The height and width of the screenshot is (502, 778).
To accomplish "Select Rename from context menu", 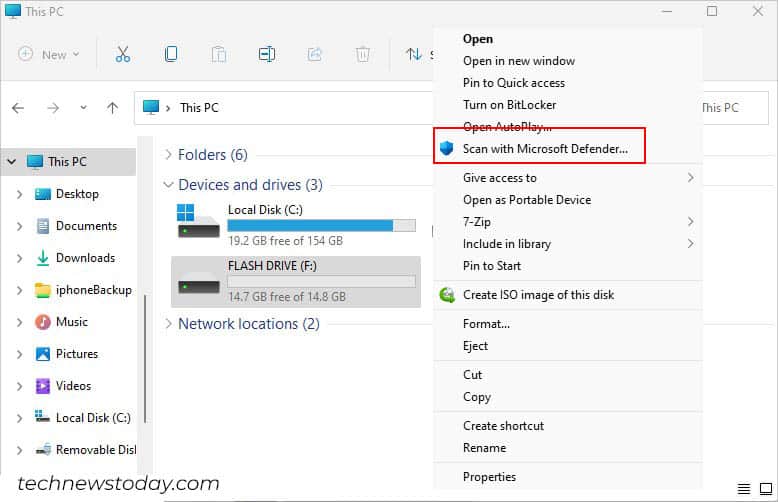I will 568,448.
